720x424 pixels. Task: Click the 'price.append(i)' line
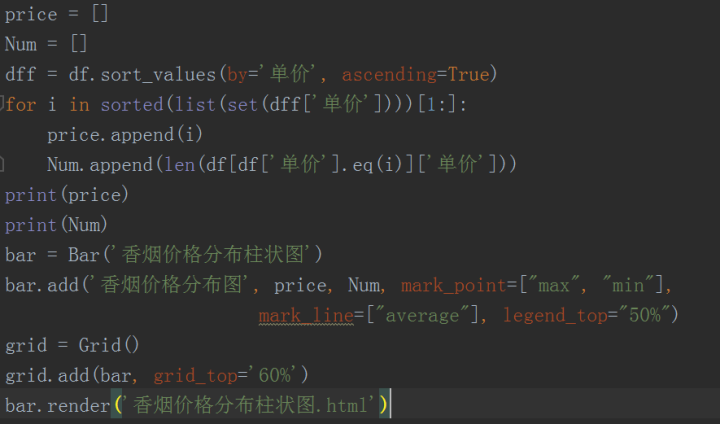pos(124,135)
